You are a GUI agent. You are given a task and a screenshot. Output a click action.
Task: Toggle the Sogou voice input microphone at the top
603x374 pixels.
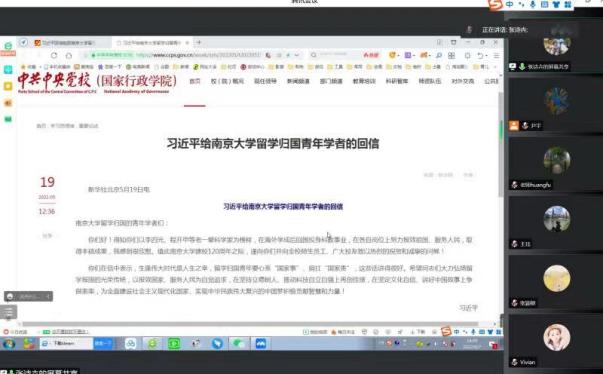tap(533, 4)
